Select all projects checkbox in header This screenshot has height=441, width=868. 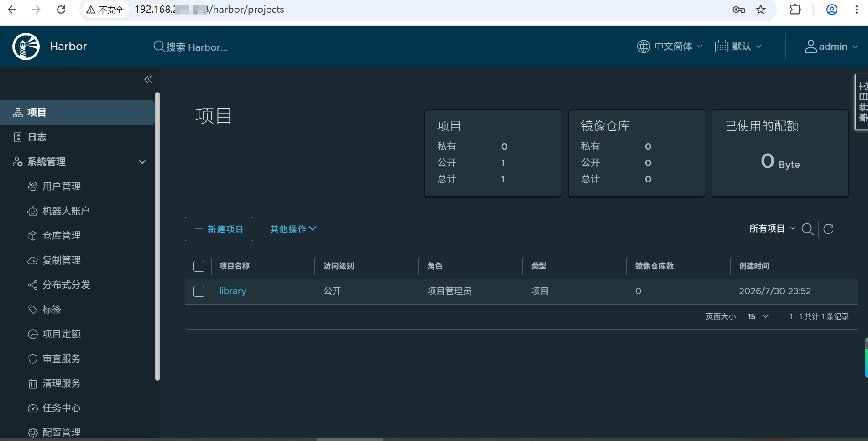pyautogui.click(x=199, y=266)
